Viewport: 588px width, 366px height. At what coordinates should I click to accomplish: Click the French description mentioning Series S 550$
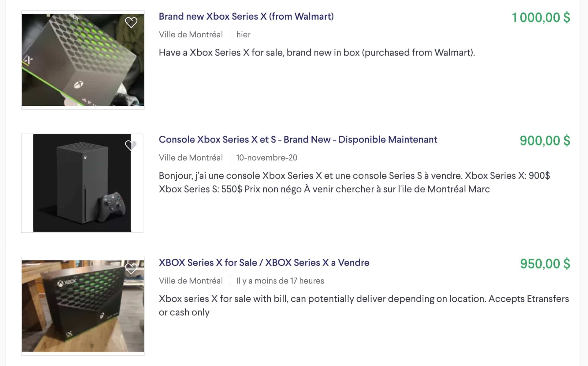click(354, 182)
